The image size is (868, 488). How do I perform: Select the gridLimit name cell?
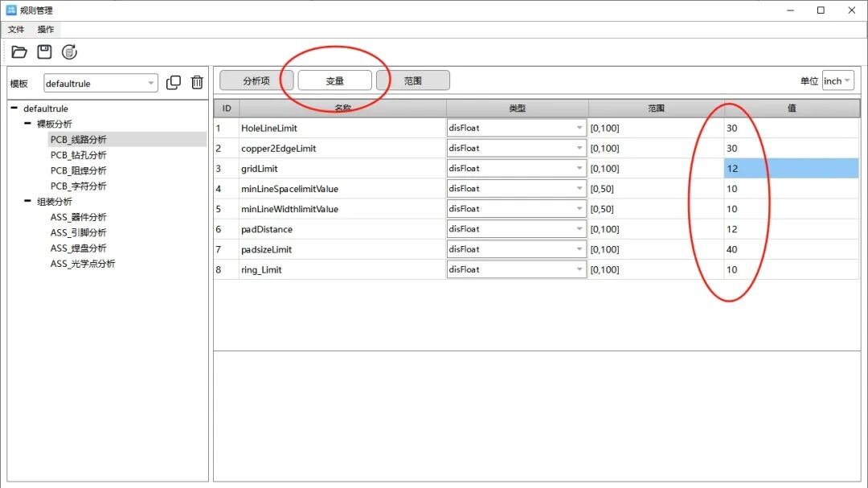pos(342,168)
